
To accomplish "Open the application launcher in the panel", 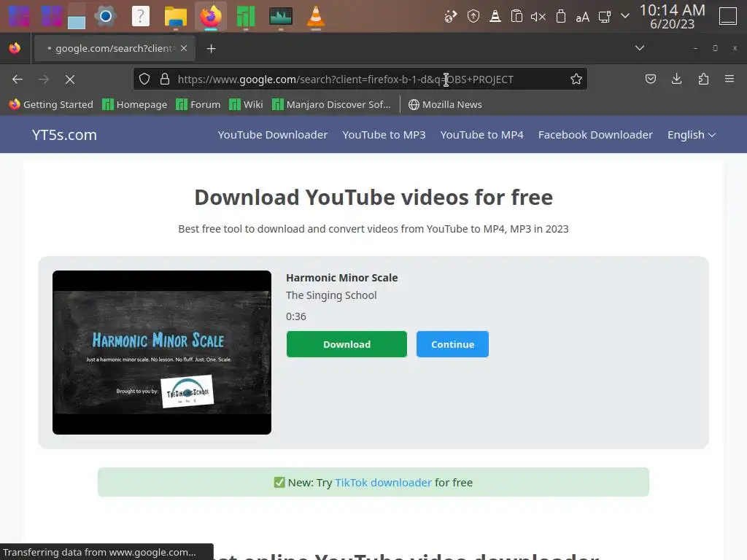I will (18, 16).
